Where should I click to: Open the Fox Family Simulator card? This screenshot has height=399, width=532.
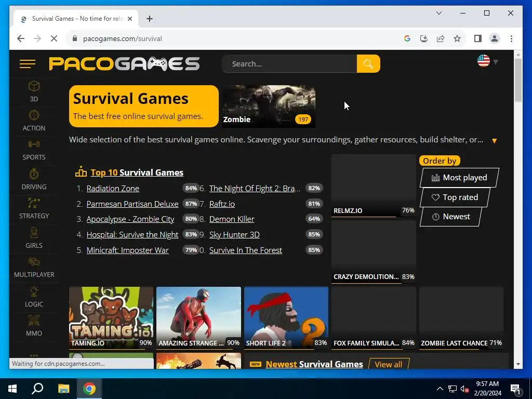pyautogui.click(x=374, y=317)
